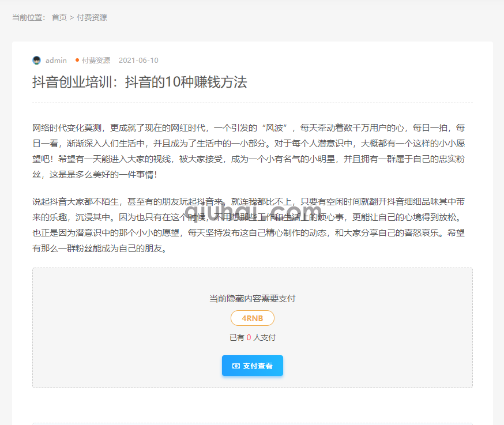The image size is (504, 425).
Task: Go to 首页 via the breadcrumb
Action: pos(59,17)
